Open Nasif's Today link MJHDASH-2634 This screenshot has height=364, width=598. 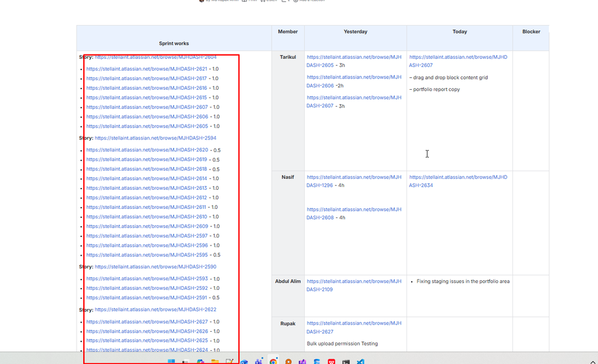click(458, 181)
